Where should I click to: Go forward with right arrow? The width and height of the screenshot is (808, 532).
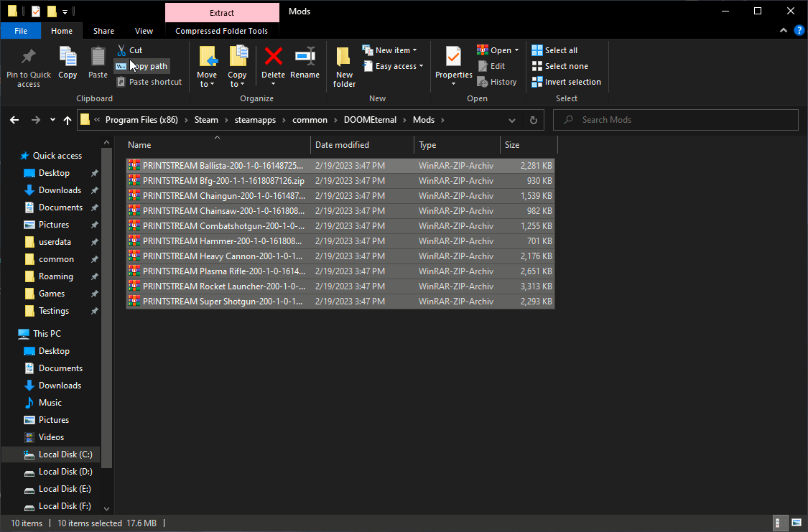click(x=36, y=120)
